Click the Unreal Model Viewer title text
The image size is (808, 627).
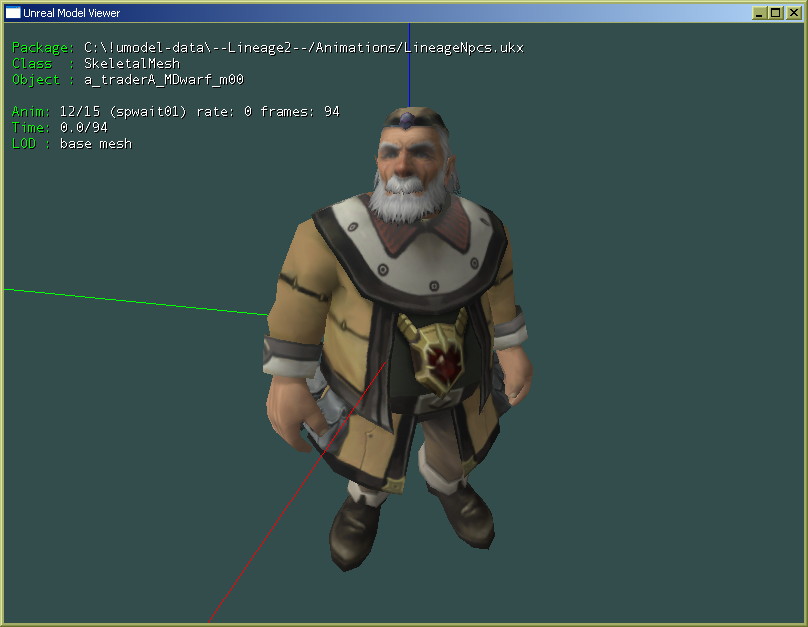click(x=72, y=13)
